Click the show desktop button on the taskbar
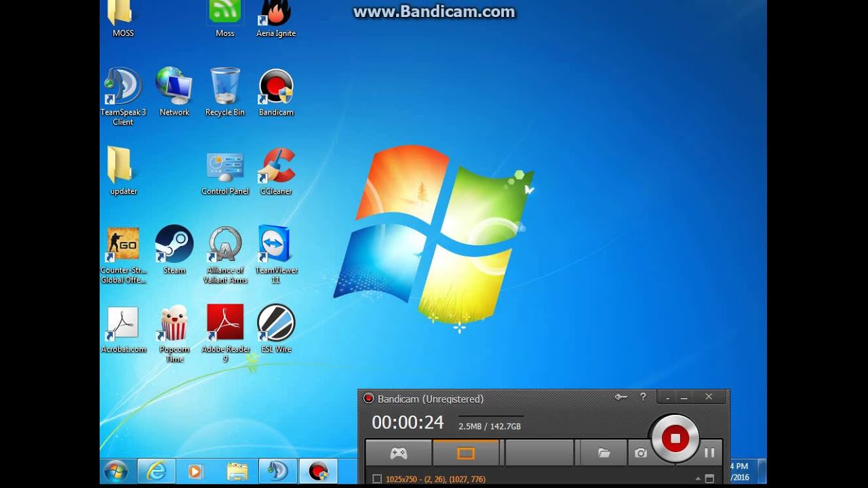868x488 pixels. [762, 471]
